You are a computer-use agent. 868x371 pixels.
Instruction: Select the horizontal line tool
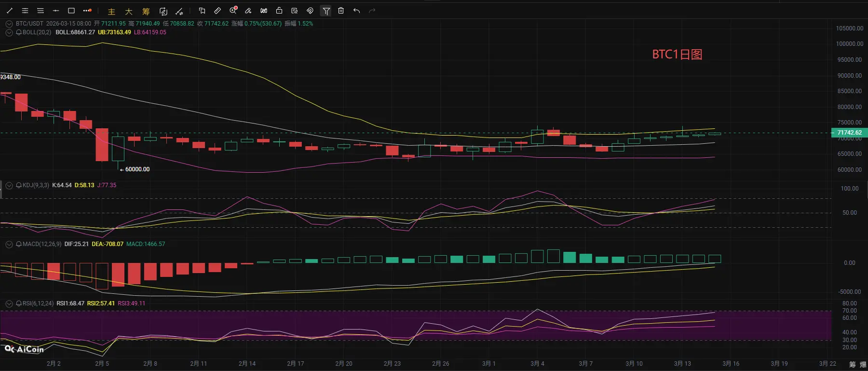pos(56,11)
